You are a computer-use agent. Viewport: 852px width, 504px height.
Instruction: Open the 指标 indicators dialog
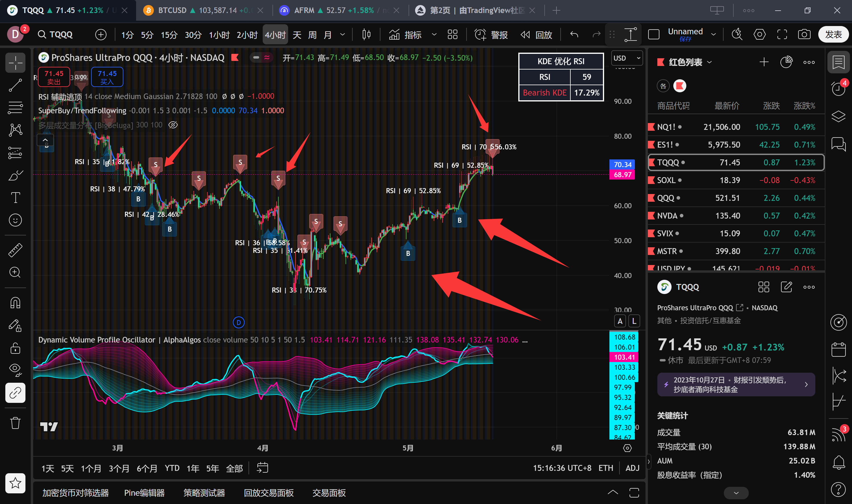tap(405, 34)
